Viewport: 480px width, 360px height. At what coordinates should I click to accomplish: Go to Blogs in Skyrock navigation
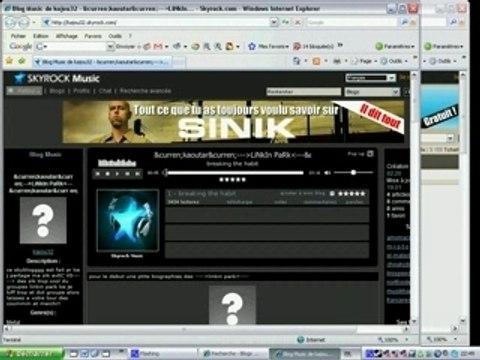57,91
